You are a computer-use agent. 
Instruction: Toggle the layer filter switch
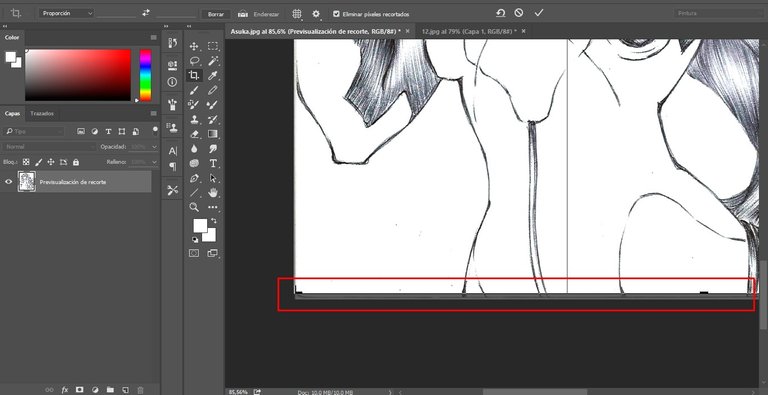tap(155, 130)
